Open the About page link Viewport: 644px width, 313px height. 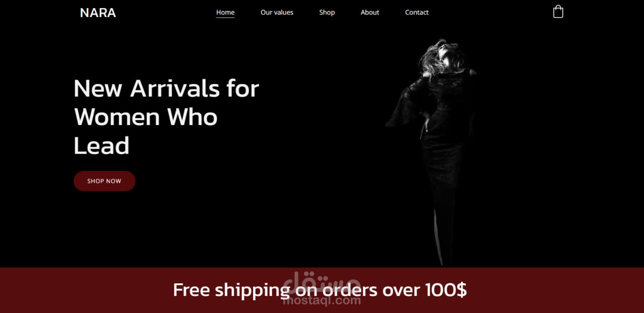370,12
